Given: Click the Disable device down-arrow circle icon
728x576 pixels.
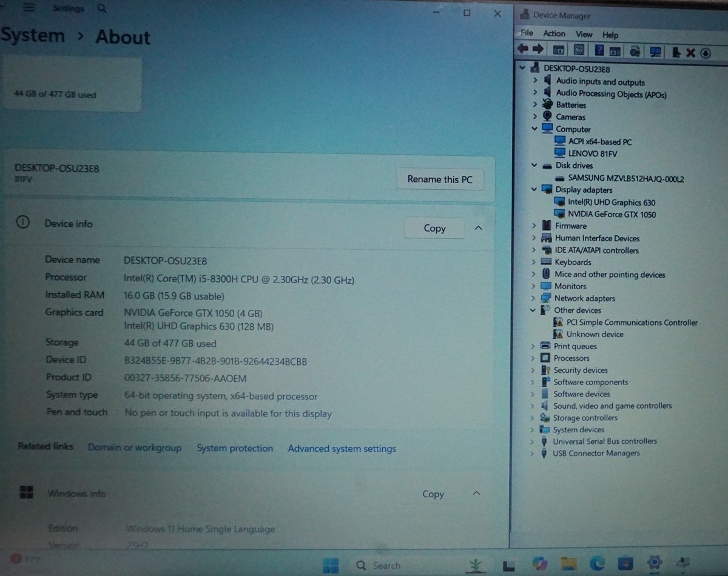Looking at the screenshot, I should [x=706, y=53].
